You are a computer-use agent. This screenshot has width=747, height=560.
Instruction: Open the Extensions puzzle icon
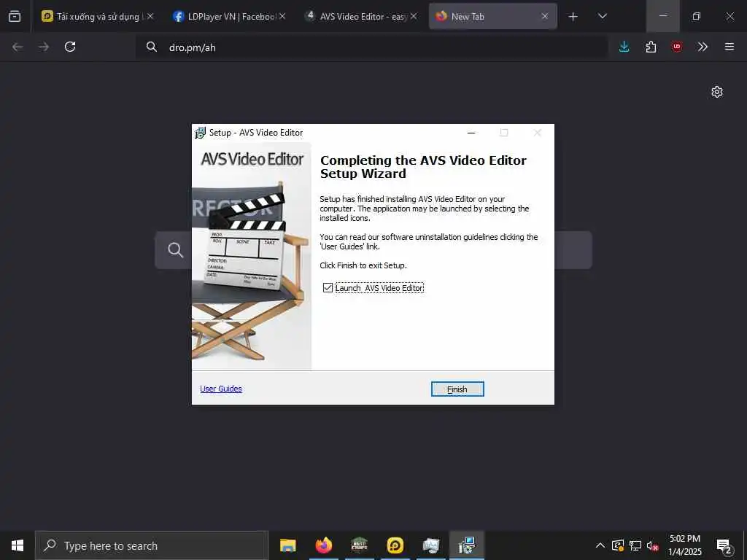651,47
